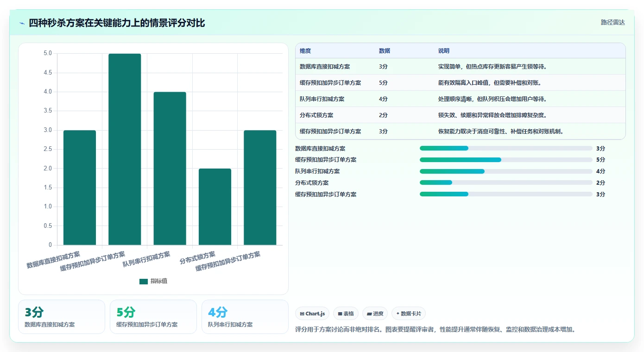Click the 2.5 y-axis tick label
The image size is (644, 352).
tap(48, 149)
